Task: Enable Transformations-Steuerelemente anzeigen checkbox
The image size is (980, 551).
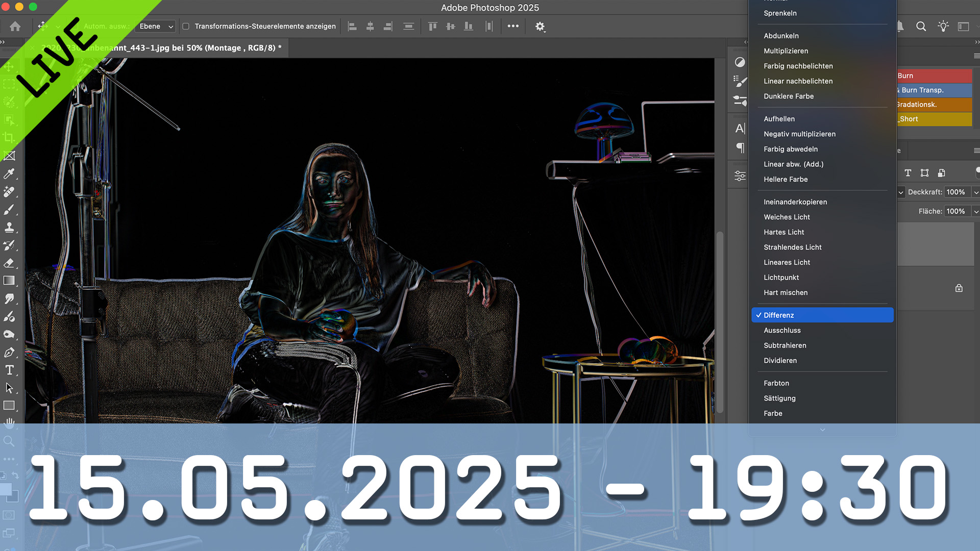Action: 186,27
